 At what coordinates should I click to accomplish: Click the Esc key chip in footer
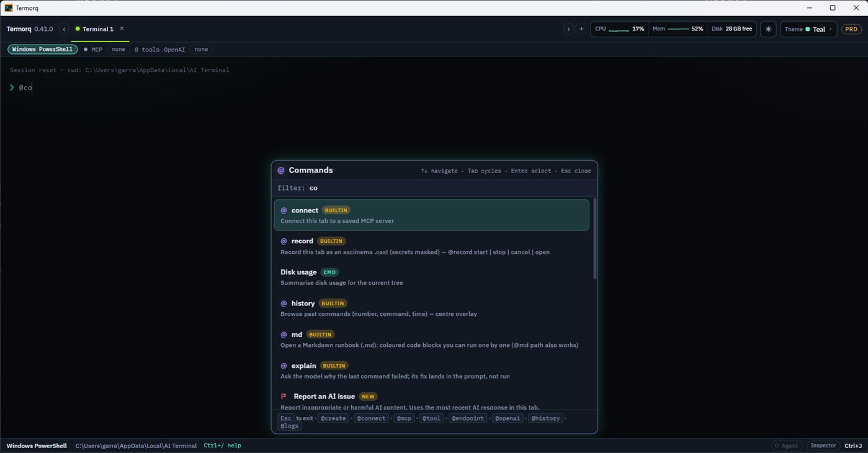pos(285,418)
